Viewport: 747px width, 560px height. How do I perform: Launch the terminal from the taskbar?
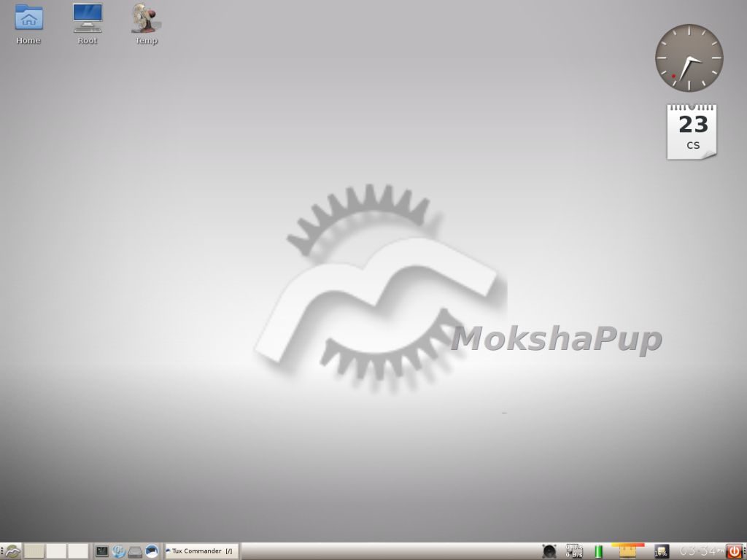102,551
